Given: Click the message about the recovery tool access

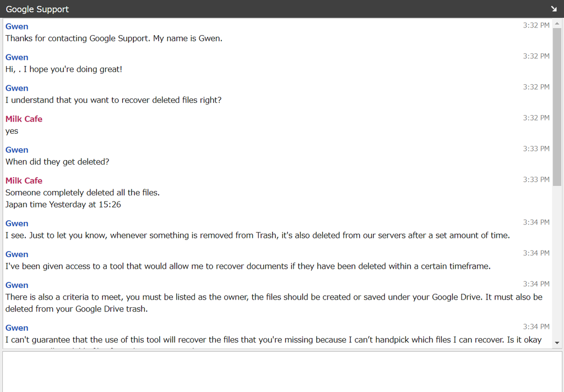Looking at the screenshot, I should 248,266.
